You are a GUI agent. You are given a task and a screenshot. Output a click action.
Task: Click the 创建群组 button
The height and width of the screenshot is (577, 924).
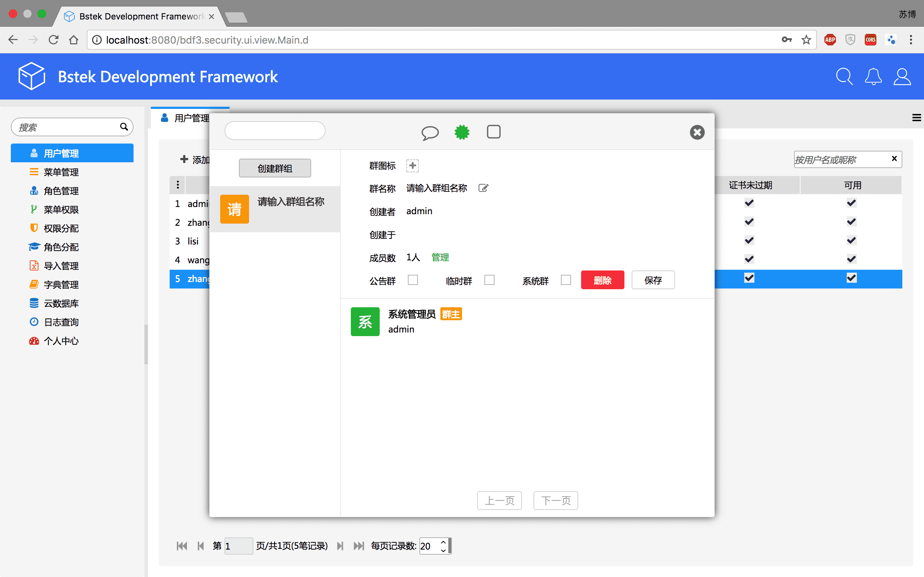point(275,168)
